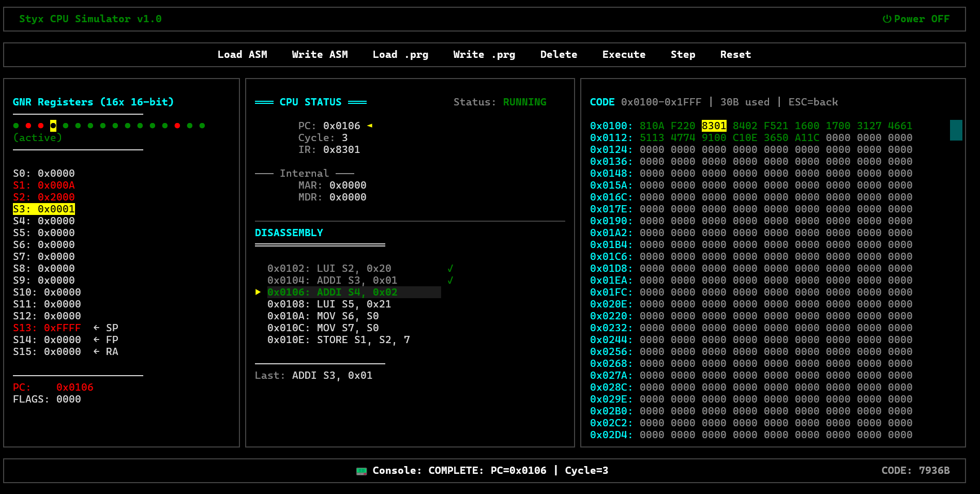Viewport: 980px width, 494px height.
Task: Click the FP arrow next to S14
Action: (97, 339)
